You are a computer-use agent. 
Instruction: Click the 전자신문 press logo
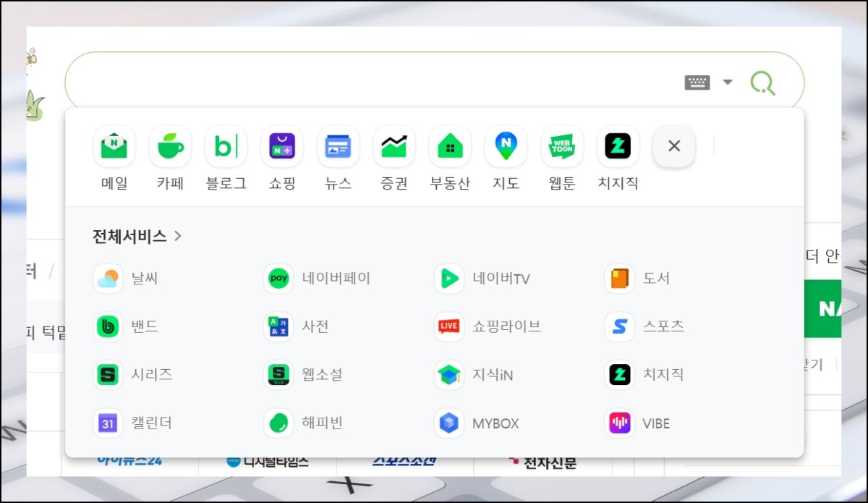point(542,462)
